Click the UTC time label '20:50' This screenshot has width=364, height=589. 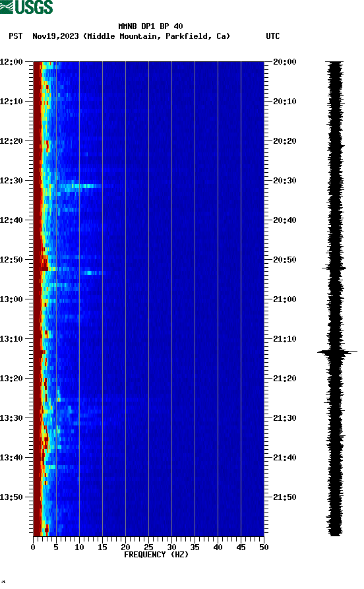285,260
